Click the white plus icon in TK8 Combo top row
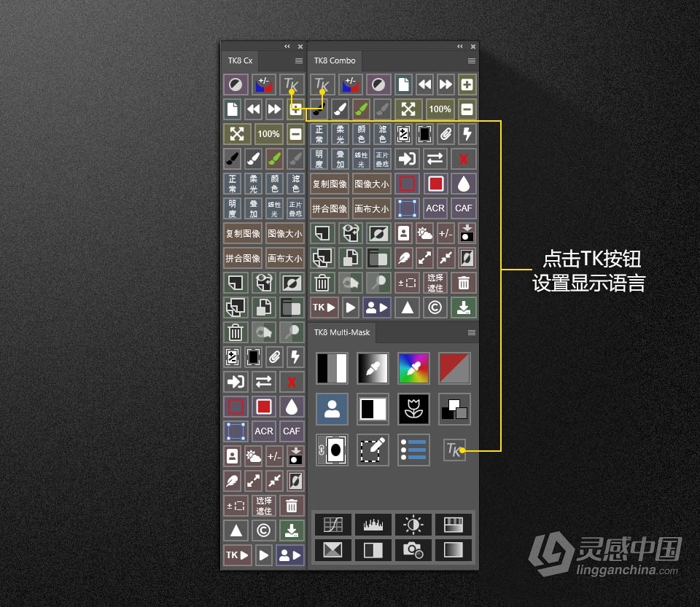This screenshot has width=700, height=607. click(467, 85)
